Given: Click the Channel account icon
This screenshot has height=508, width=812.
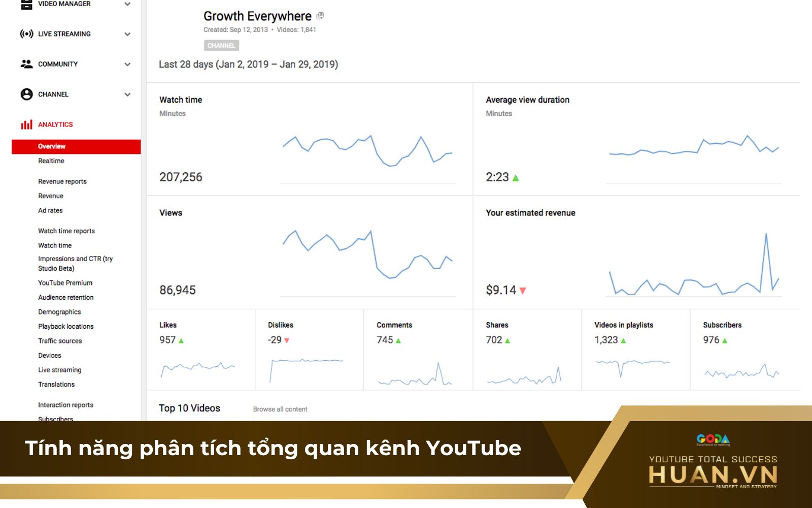Looking at the screenshot, I should (26, 94).
